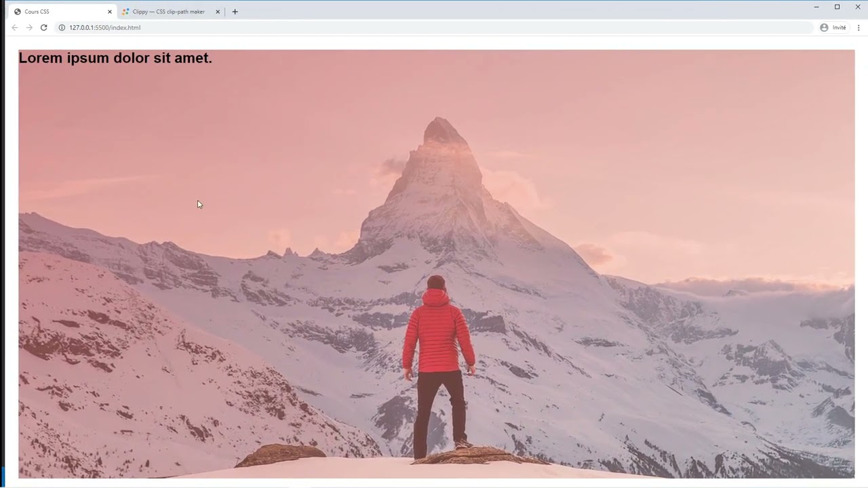
Task: Minimize the browser window
Action: [x=816, y=7]
